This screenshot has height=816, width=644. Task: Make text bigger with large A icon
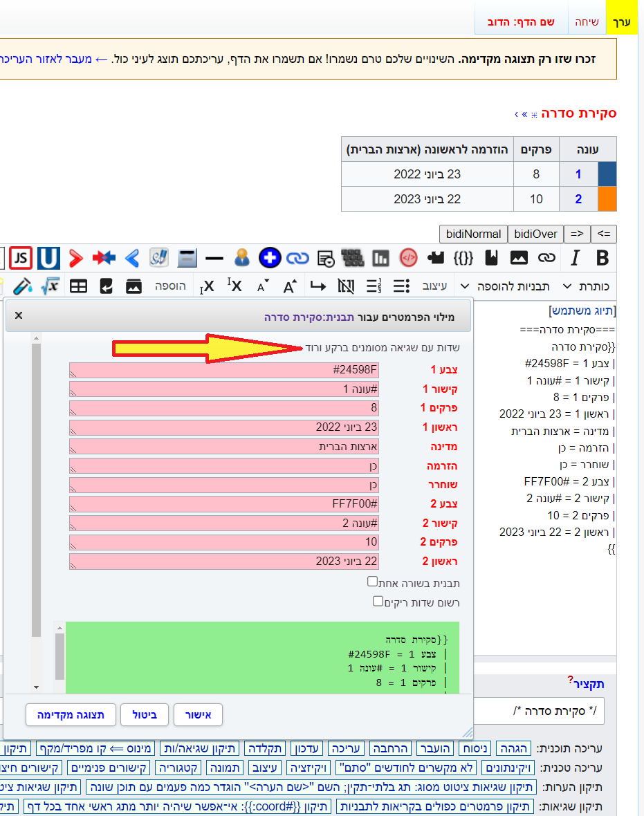tap(290, 286)
